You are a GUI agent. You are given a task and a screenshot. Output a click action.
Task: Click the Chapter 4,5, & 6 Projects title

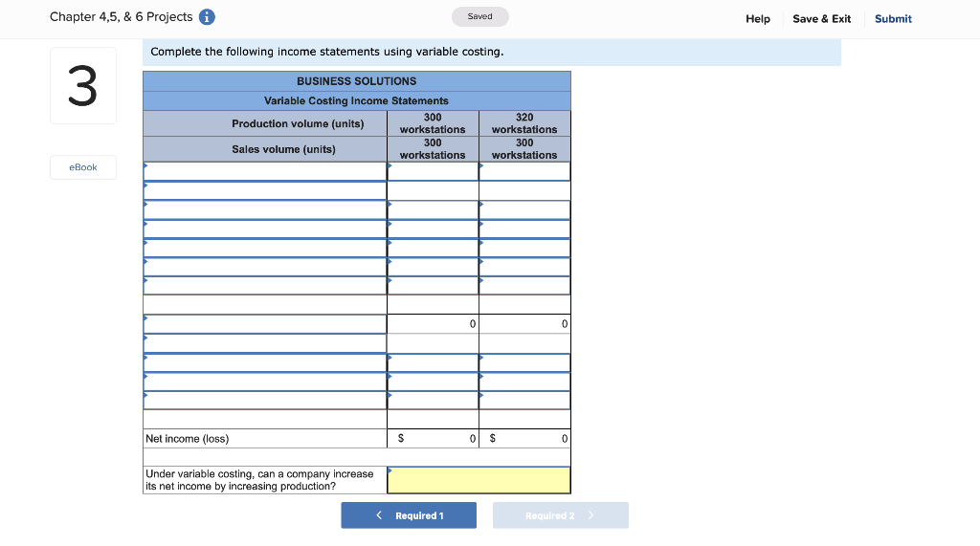point(122,17)
